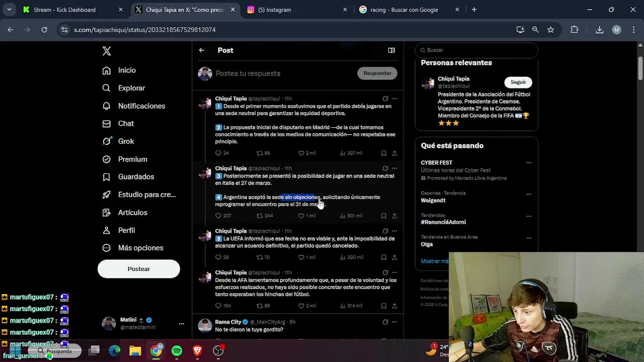Toggle reading view icon beside Post header
644x362 pixels.
point(391,50)
